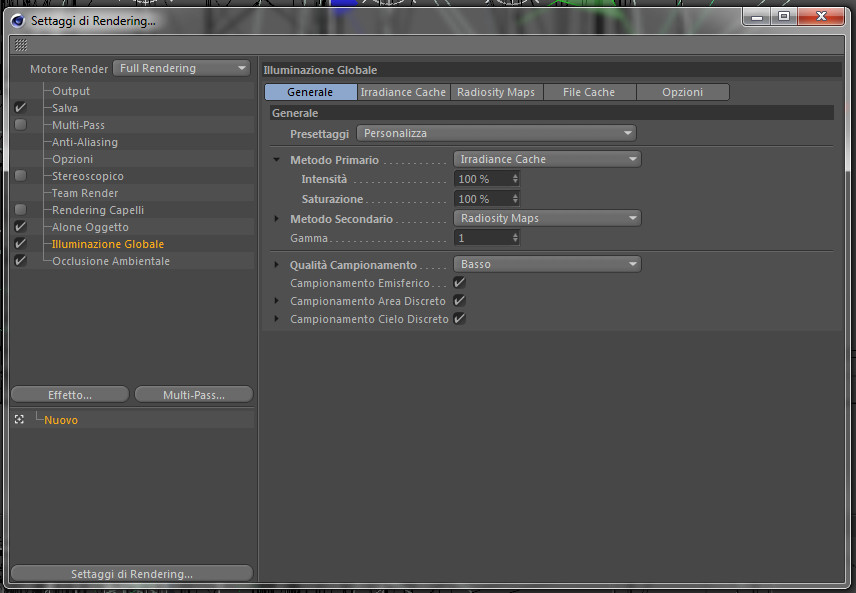This screenshot has width=856, height=593.
Task: Click the target icon beside Nuovo preset
Action: (20, 419)
